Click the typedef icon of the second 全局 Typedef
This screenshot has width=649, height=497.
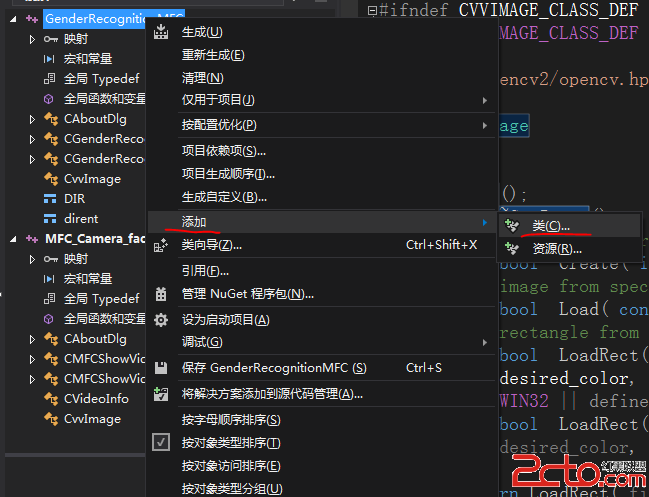49,299
